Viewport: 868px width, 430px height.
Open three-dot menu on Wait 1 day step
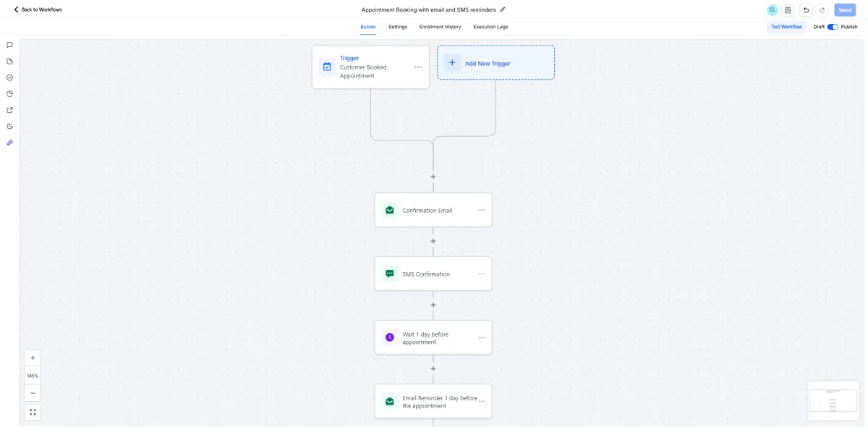point(482,337)
